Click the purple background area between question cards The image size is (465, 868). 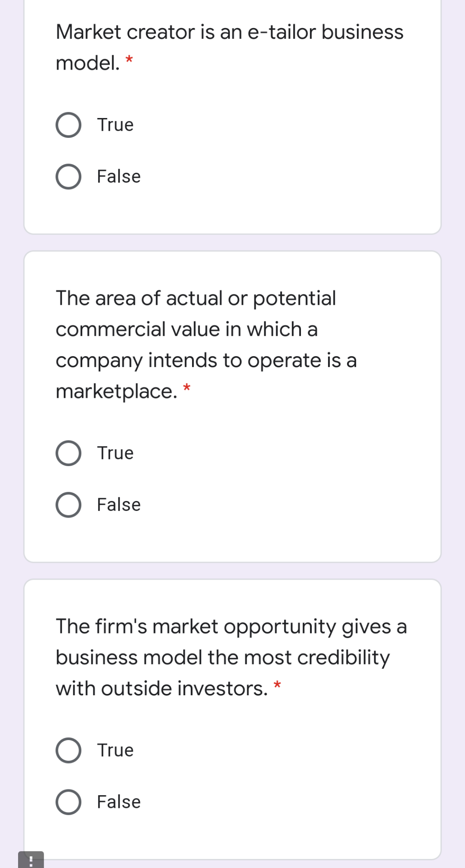click(x=233, y=242)
